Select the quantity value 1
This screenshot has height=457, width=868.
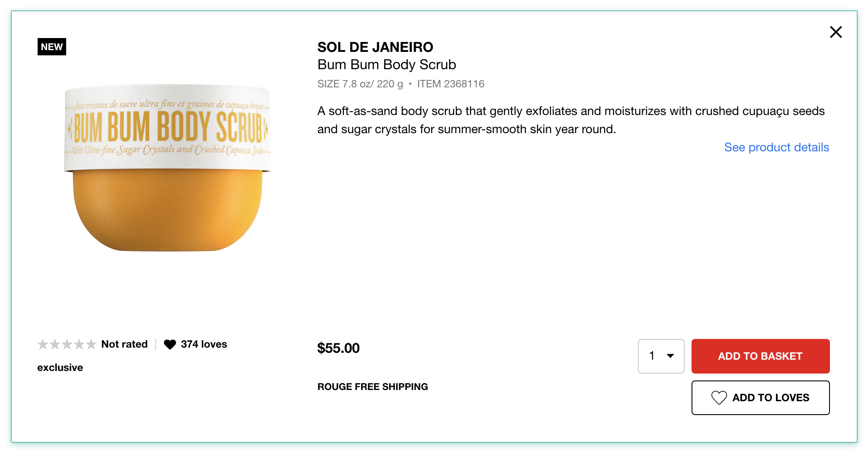(x=652, y=356)
